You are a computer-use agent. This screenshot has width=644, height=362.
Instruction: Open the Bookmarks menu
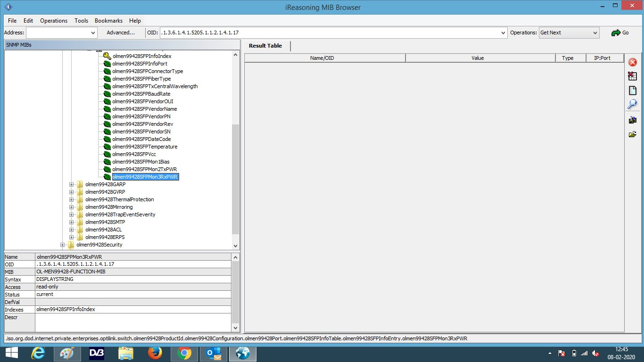pyautogui.click(x=108, y=21)
